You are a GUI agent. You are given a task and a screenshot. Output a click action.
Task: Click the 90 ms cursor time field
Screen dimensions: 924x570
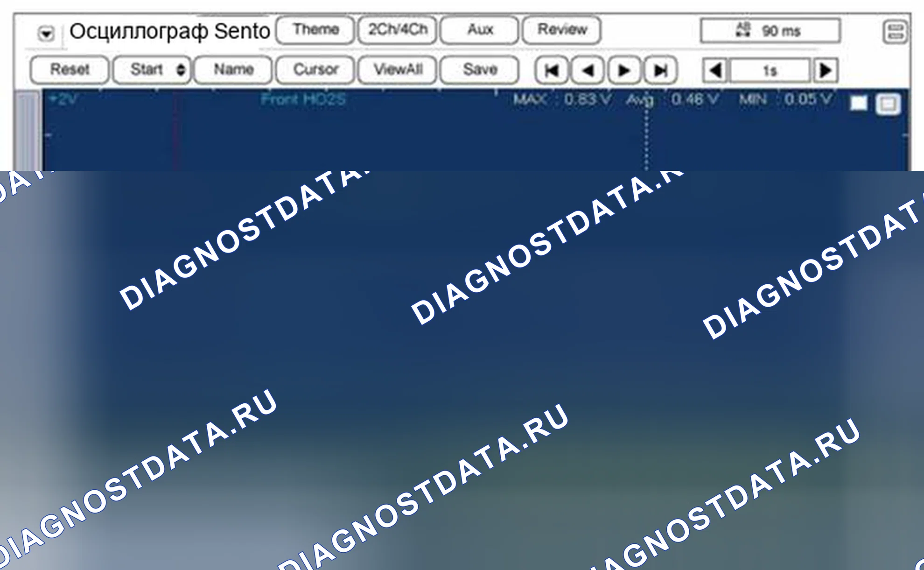tap(770, 31)
